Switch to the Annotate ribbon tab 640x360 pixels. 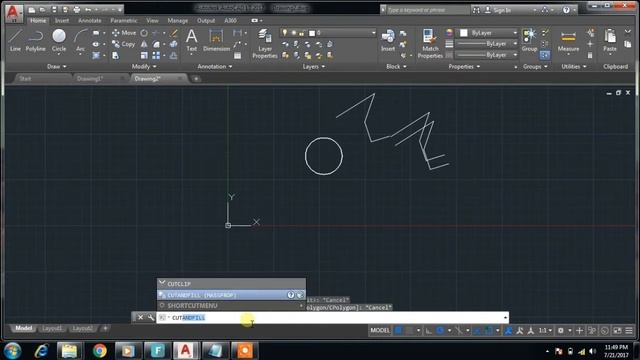click(90, 20)
